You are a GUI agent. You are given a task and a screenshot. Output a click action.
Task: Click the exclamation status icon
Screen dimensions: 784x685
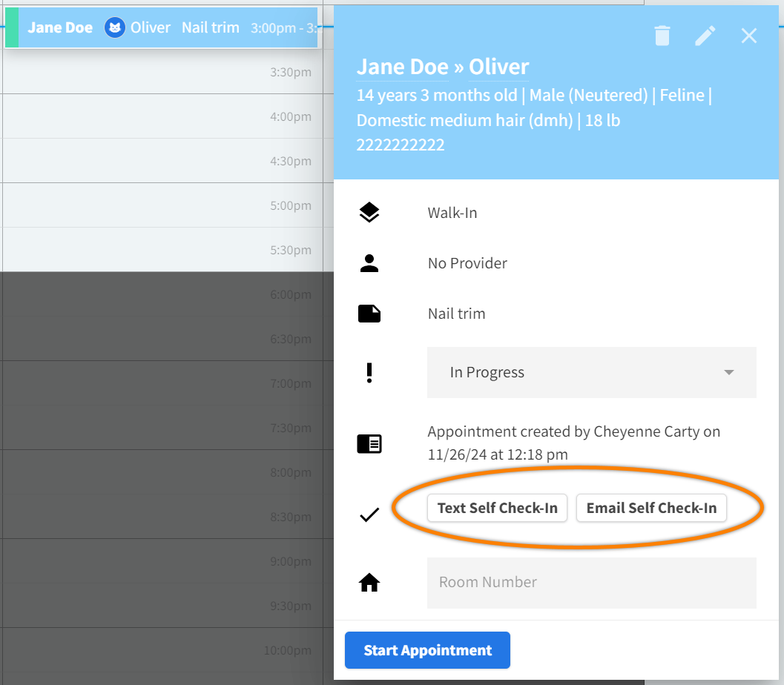pos(369,372)
